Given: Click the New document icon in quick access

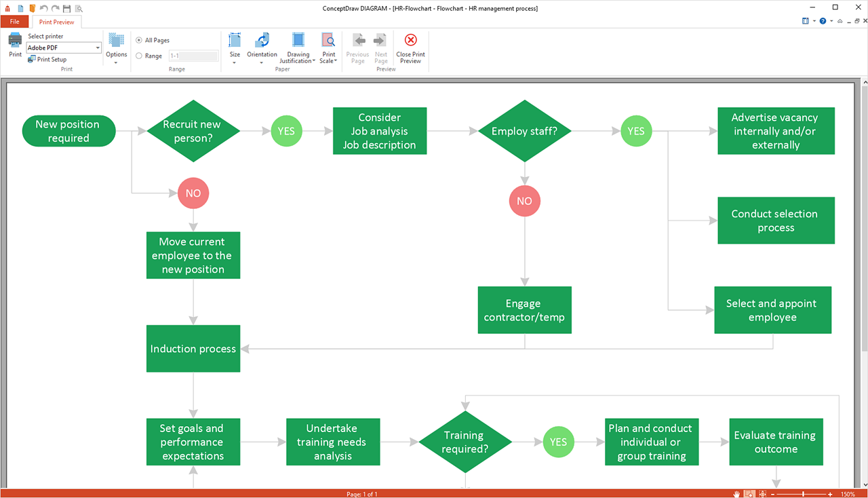Looking at the screenshot, I should 20,8.
